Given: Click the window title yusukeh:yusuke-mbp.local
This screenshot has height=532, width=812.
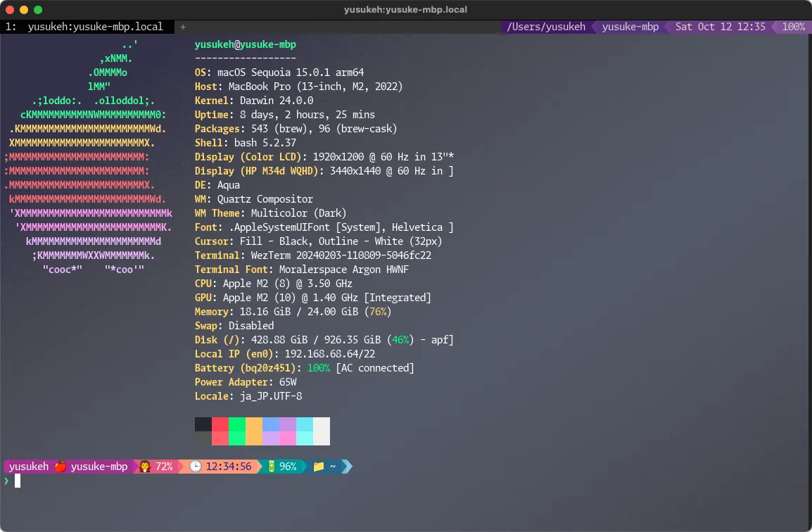Looking at the screenshot, I should point(405,9).
